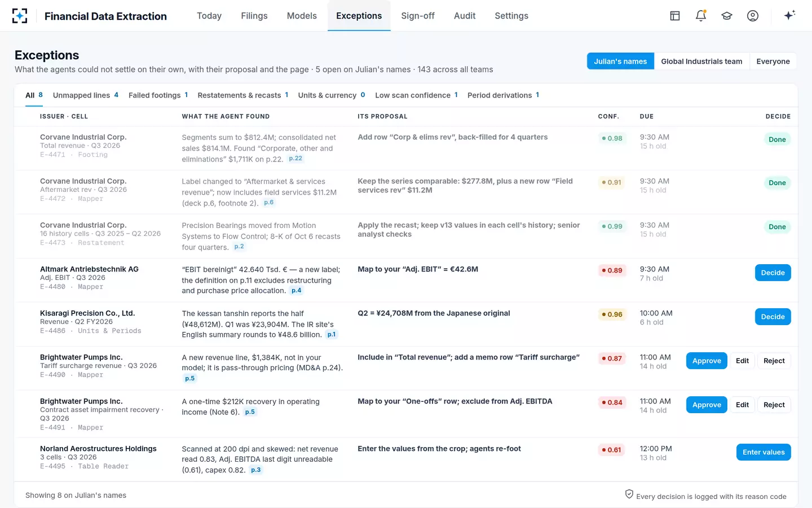Approve the Tariff surcharge revenue proposal
The width and height of the screenshot is (812, 508).
tap(707, 361)
